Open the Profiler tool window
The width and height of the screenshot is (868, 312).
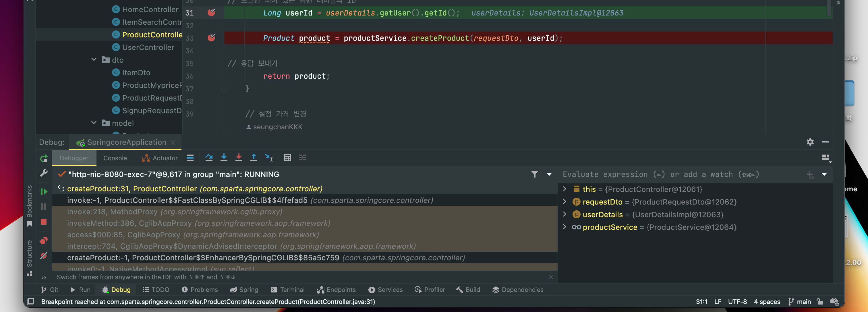430,289
